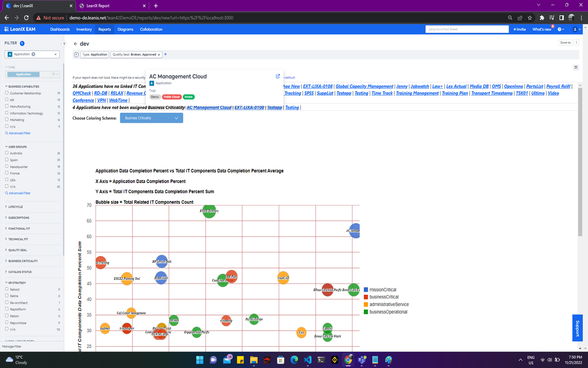Open the help question mark menu
Screen dimensions: 588x368
561,29
